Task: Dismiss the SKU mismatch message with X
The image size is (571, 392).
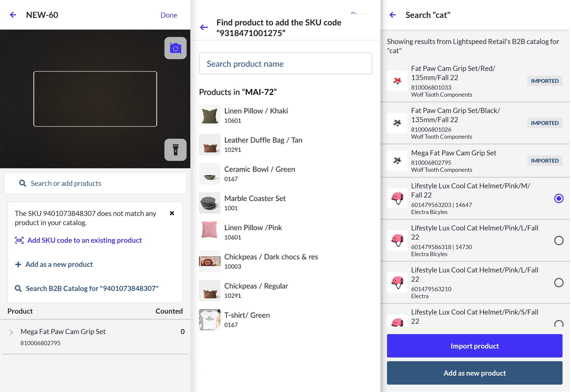Action: (172, 213)
